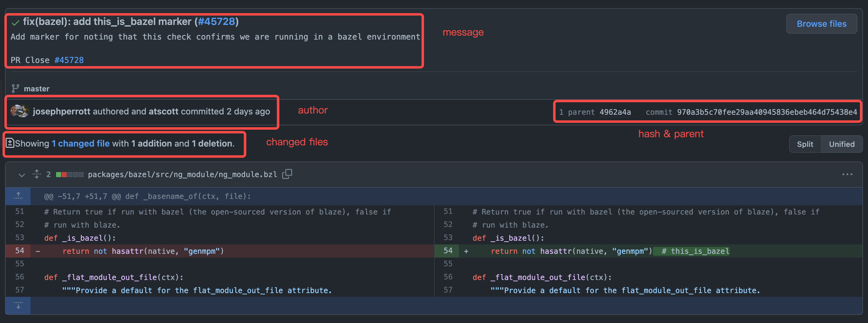868x323 pixels.
Task: Open the file options kebab menu
Action: tap(847, 174)
